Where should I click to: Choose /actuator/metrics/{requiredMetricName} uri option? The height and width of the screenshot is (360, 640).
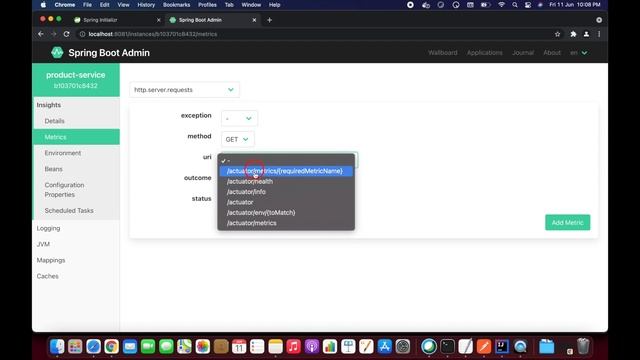[x=286, y=171]
